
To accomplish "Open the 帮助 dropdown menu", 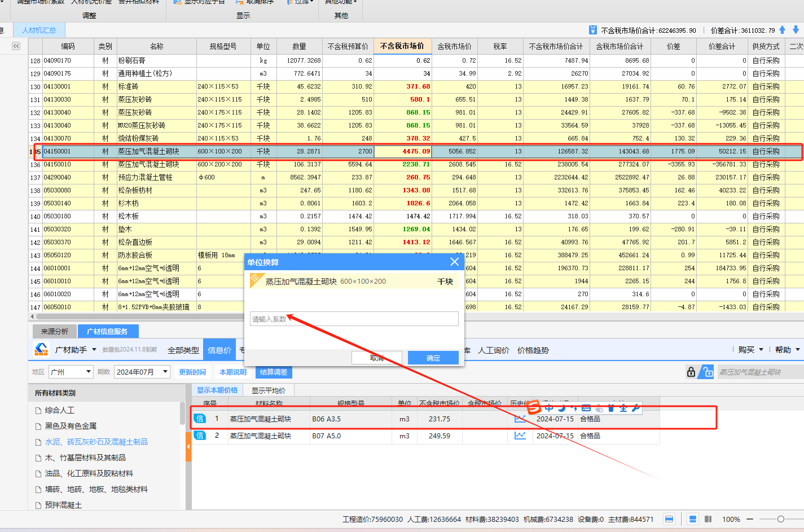I will (787, 350).
